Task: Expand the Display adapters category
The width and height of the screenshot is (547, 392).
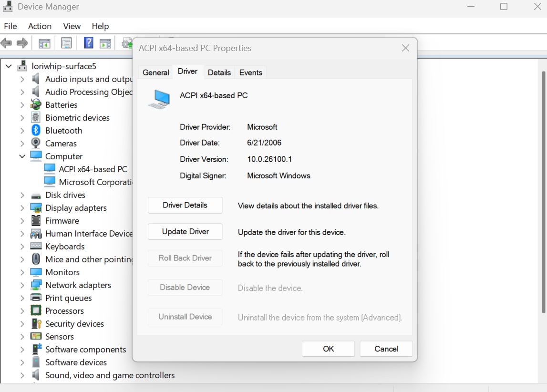Action: pos(22,207)
